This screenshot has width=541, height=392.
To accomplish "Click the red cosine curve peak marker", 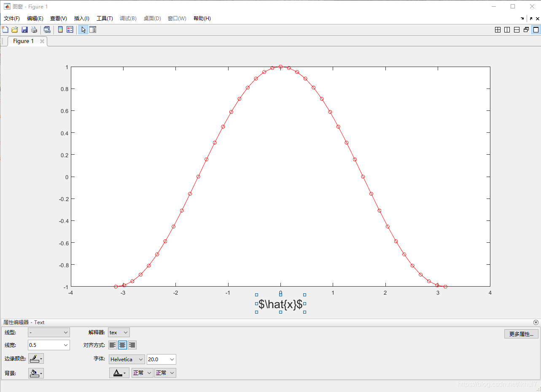I will [280, 67].
